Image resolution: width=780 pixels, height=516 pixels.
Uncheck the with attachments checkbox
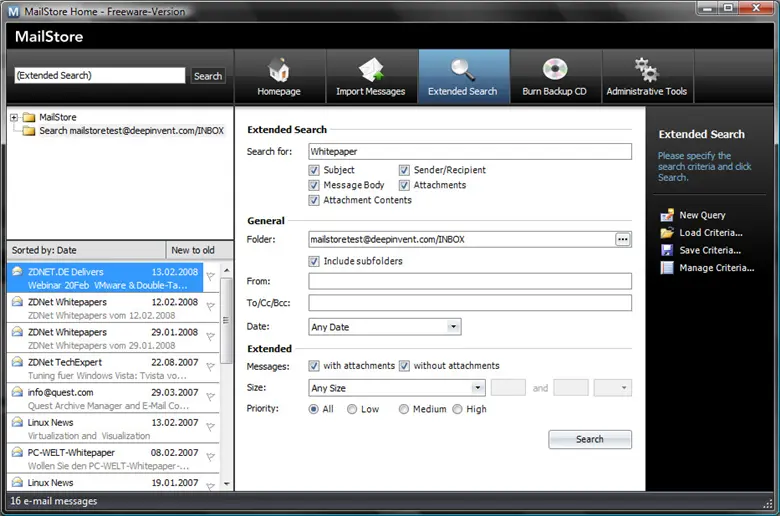pos(313,366)
